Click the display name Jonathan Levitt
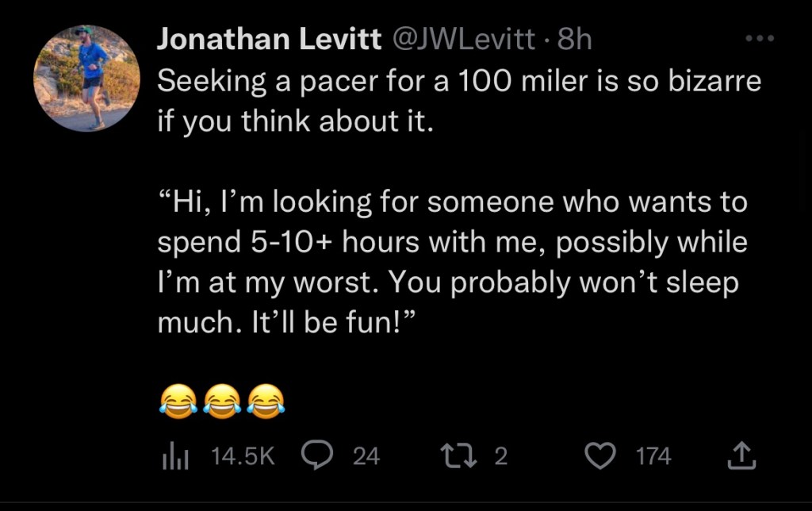Screen dimensions: 812x511 (x=269, y=39)
